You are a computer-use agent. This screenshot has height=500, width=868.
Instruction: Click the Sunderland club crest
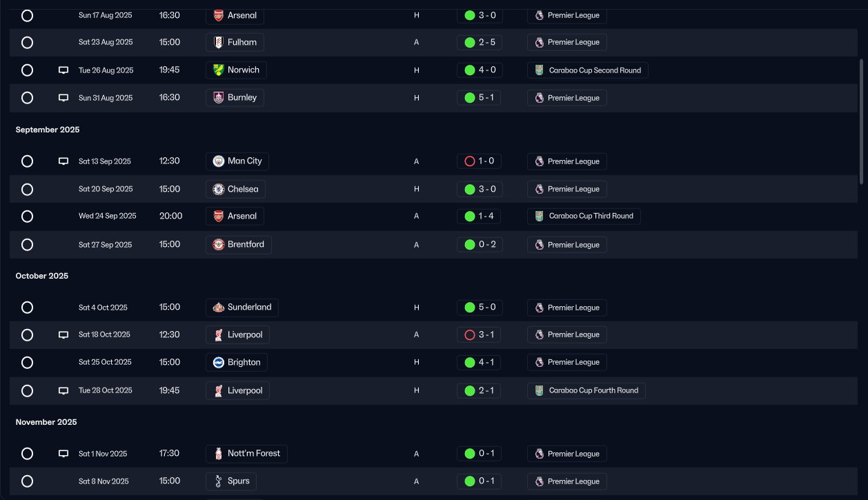tap(219, 308)
